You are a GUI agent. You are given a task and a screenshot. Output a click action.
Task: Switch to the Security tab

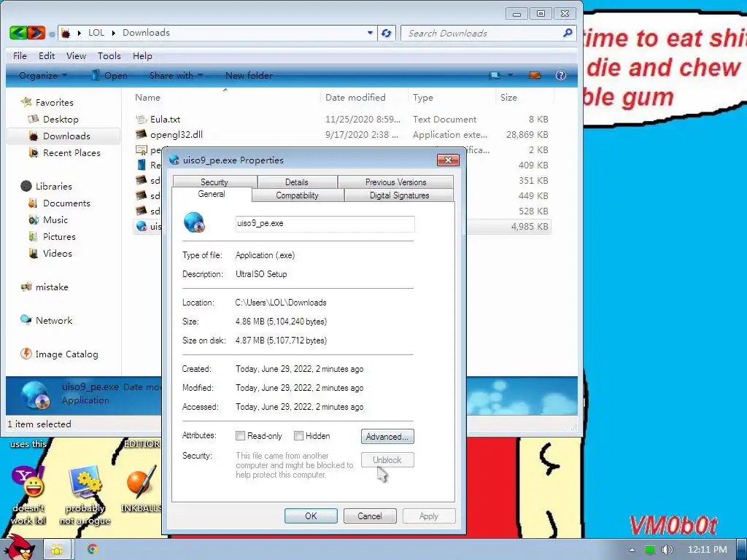(x=214, y=182)
